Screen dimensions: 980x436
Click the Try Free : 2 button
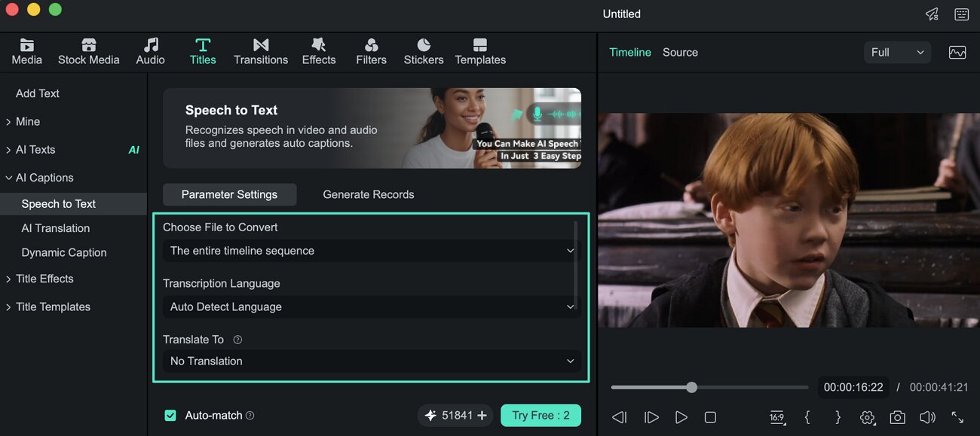pyautogui.click(x=541, y=415)
